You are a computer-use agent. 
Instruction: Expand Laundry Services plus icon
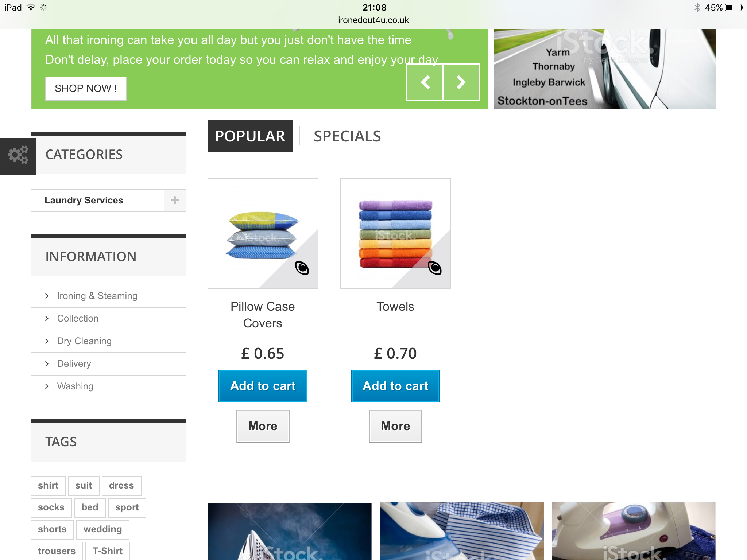pos(175,200)
